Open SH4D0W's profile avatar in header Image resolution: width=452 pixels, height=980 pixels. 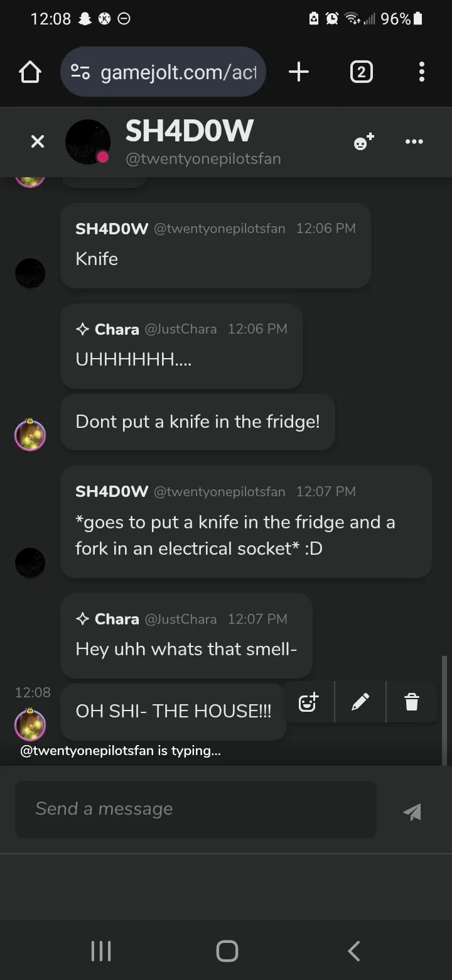pyautogui.click(x=88, y=142)
